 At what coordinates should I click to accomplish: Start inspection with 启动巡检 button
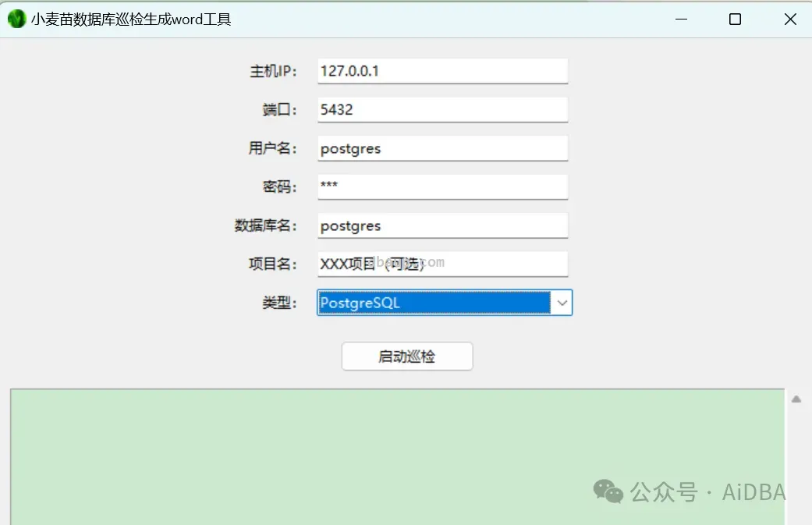click(407, 357)
